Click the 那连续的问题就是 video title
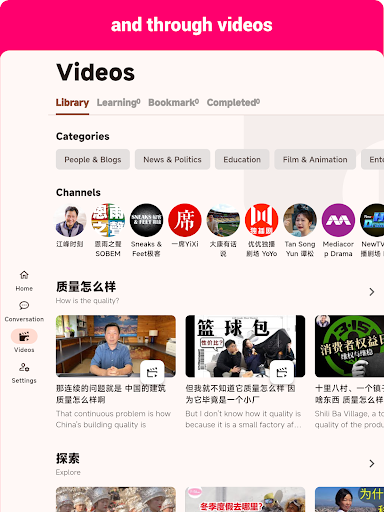The height and width of the screenshot is (512, 384). point(111,394)
